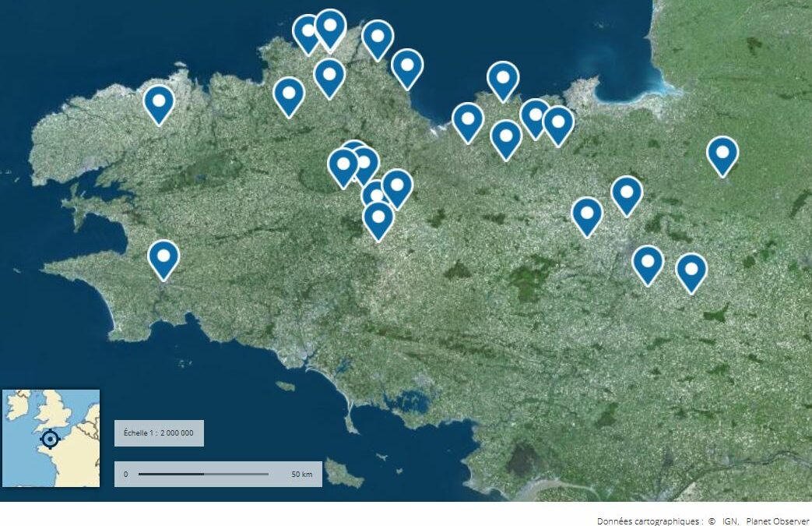Click the Données cartographiques text

(650, 521)
